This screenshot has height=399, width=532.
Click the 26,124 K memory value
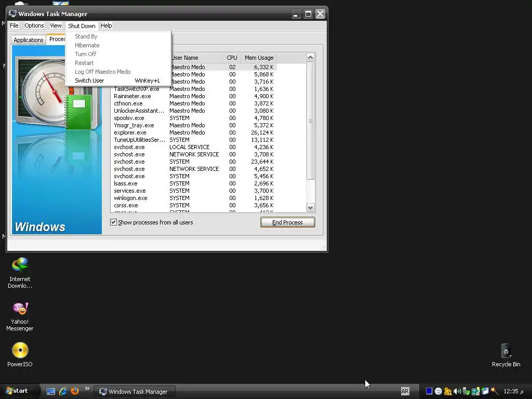262,132
